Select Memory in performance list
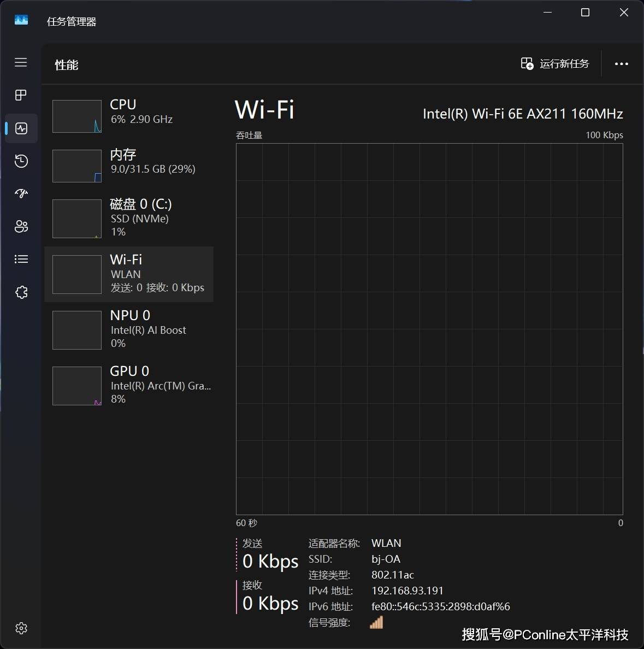 [x=129, y=166]
